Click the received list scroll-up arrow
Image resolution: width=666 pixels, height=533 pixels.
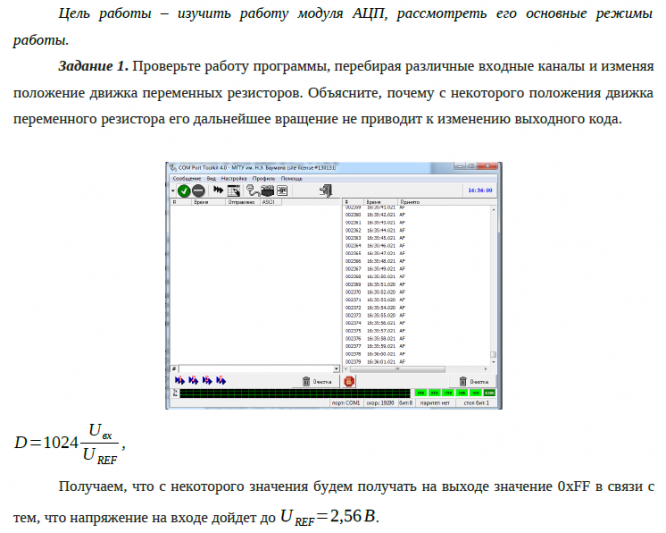click(493, 209)
